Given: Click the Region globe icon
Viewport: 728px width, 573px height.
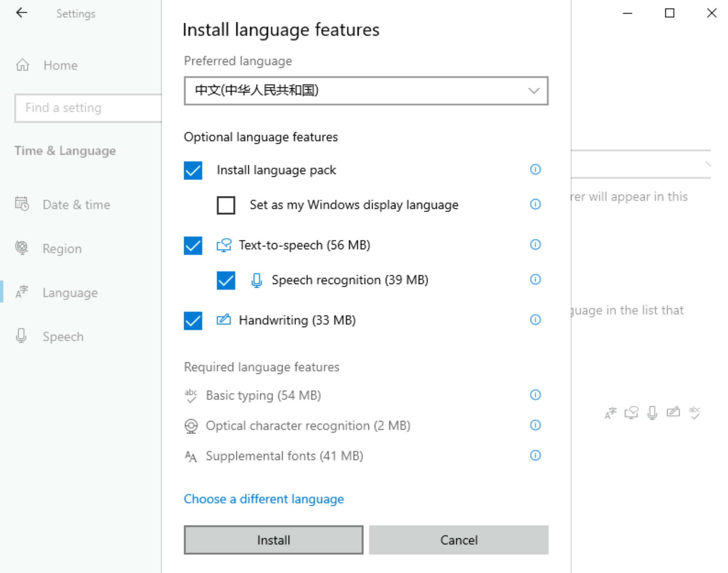Looking at the screenshot, I should [x=22, y=248].
